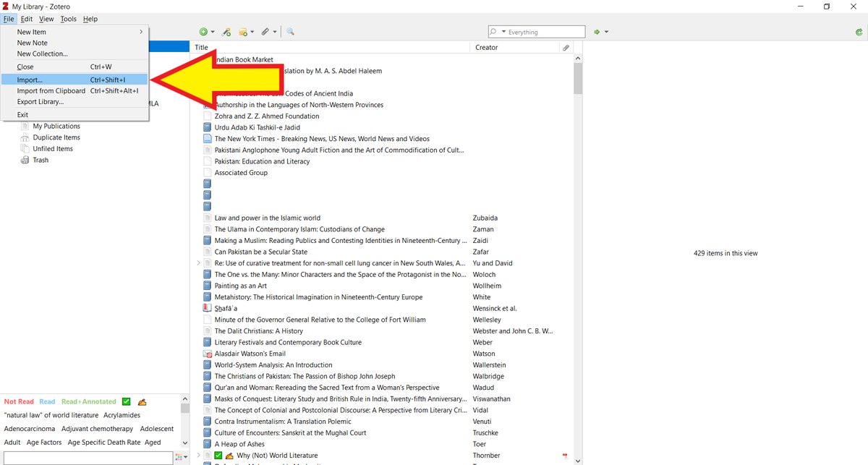
Task: Click the book icon beside A Heap of Ashes
Action: (208, 444)
